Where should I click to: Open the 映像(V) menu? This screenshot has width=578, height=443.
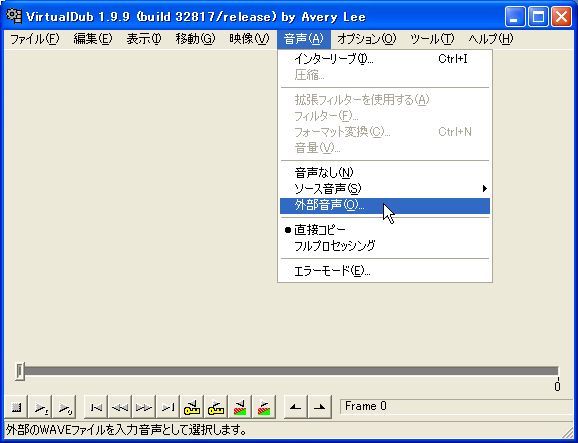click(249, 39)
